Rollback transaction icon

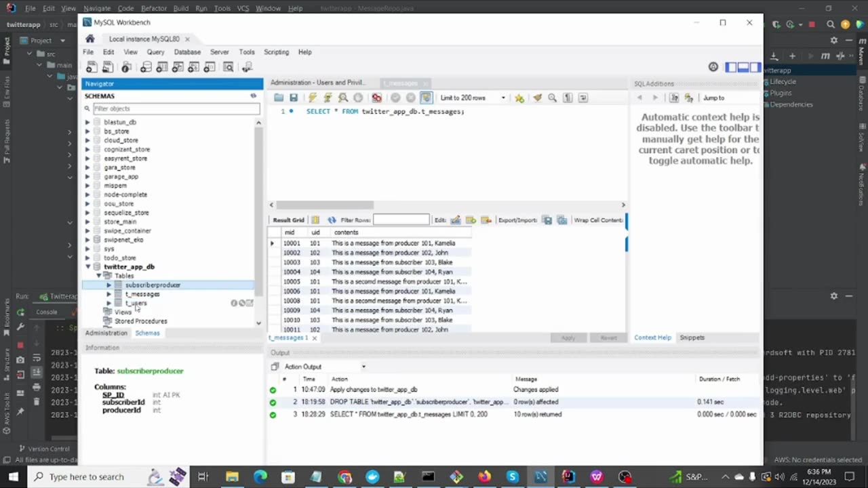[410, 98]
